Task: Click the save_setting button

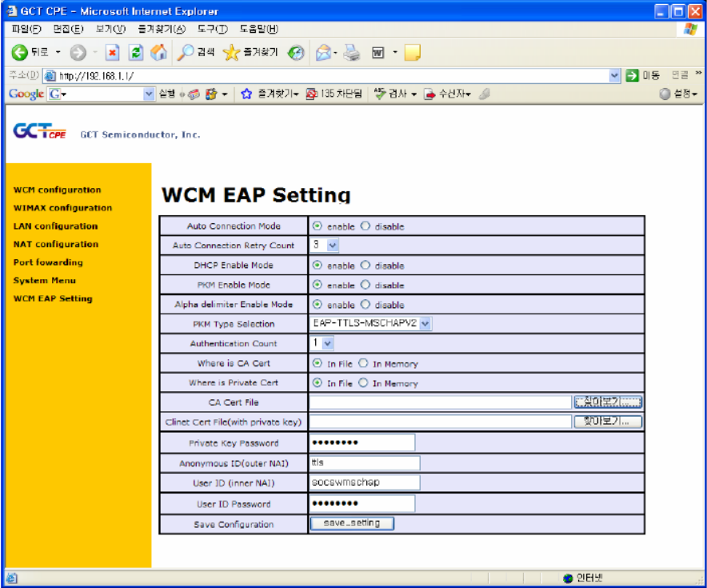Action: (352, 523)
